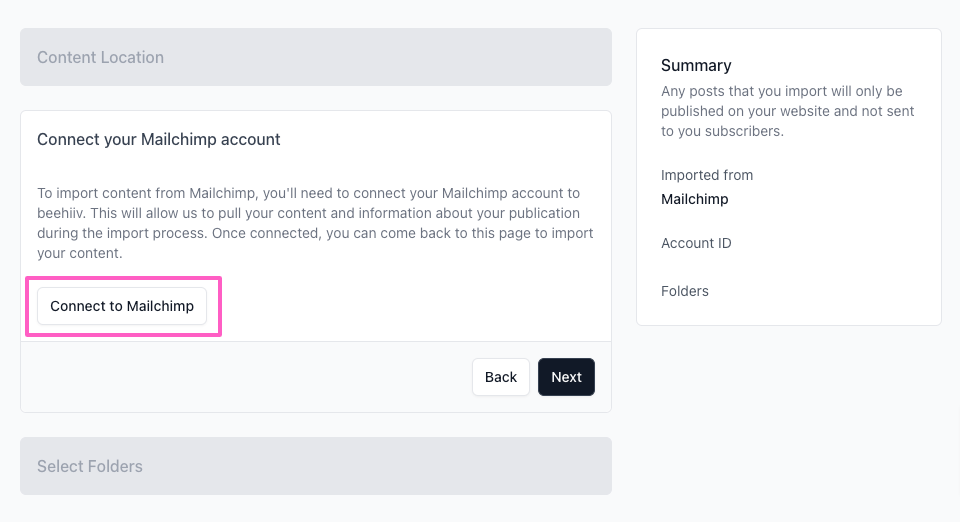The image size is (960, 522).
Task: Click the Summary heading
Action: pyautogui.click(x=696, y=65)
